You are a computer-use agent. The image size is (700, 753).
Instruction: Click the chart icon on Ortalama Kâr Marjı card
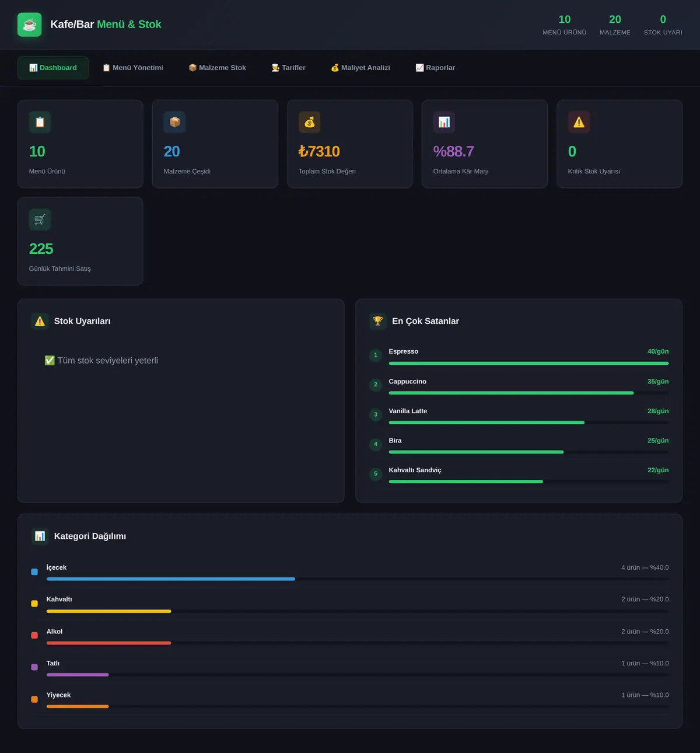[444, 122]
